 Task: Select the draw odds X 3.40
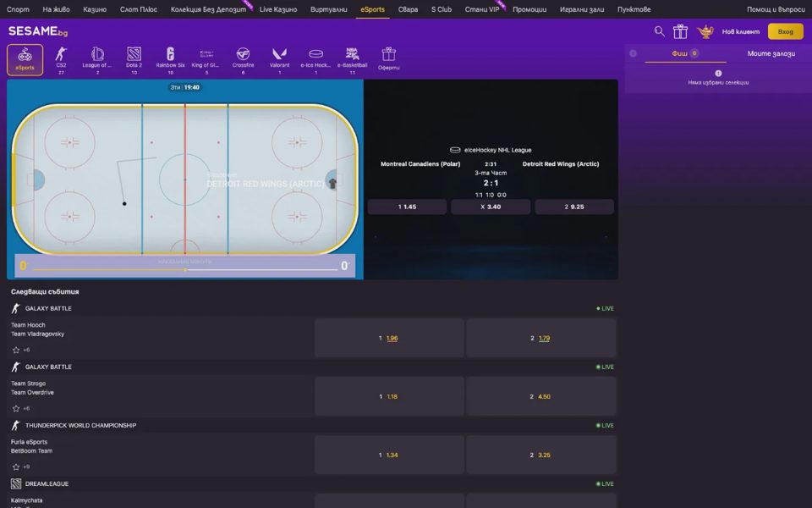click(491, 207)
